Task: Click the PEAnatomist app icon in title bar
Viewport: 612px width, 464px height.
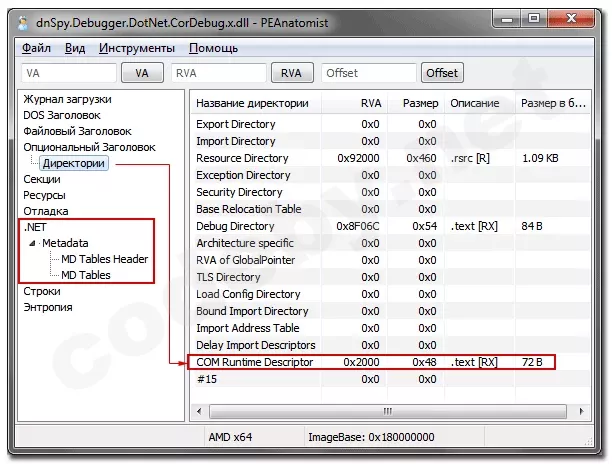Action: 23,23
